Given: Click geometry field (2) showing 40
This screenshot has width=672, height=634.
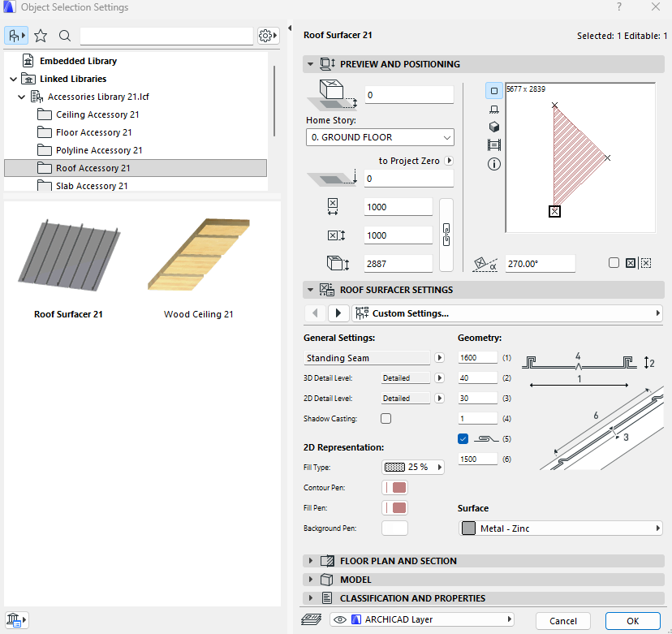Looking at the screenshot, I should pyautogui.click(x=477, y=377).
